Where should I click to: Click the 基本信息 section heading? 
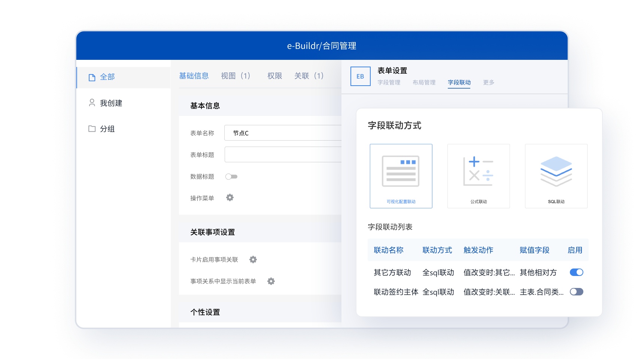click(205, 105)
